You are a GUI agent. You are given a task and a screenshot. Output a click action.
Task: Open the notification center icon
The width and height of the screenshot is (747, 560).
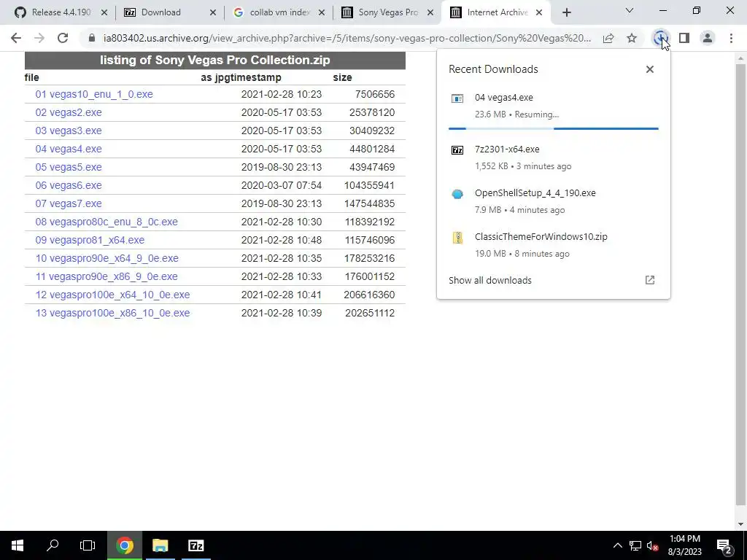pyautogui.click(x=724, y=545)
